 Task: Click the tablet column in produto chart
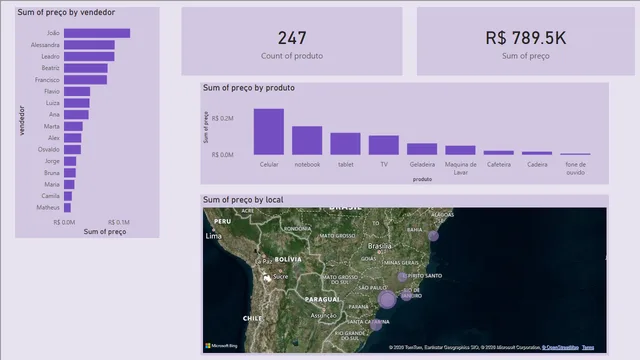coord(345,144)
